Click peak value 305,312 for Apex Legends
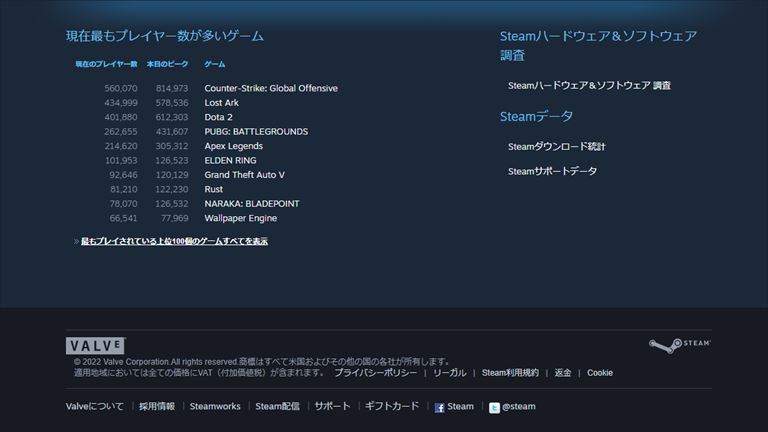The height and width of the screenshot is (432, 768). click(x=172, y=146)
